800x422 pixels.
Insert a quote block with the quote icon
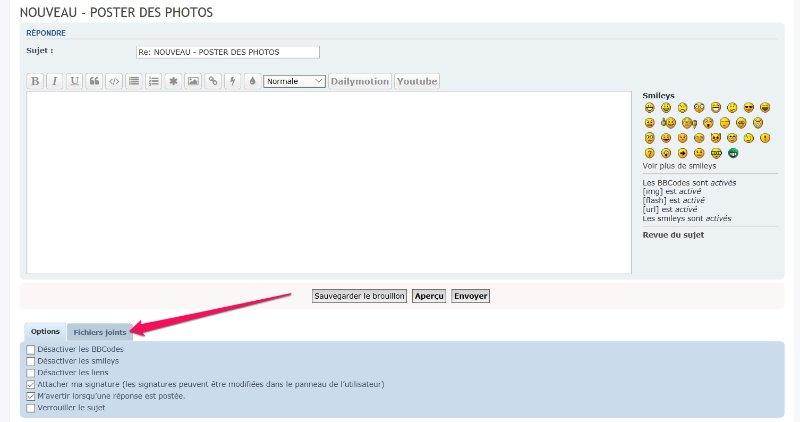pyautogui.click(x=94, y=81)
